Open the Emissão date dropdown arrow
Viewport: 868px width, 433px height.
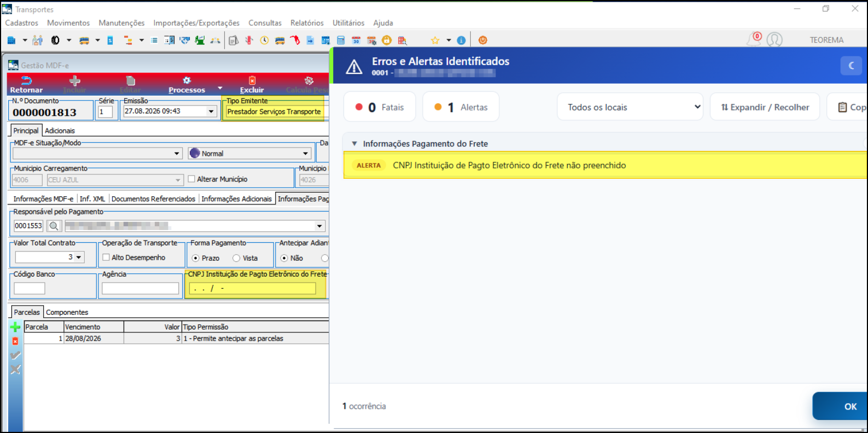click(211, 111)
